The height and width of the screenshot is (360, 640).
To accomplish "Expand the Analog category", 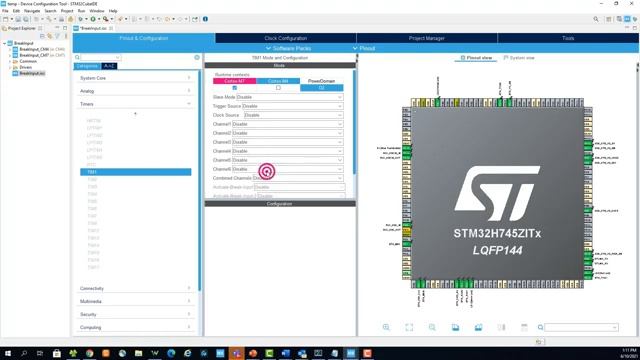I will click(x=136, y=91).
